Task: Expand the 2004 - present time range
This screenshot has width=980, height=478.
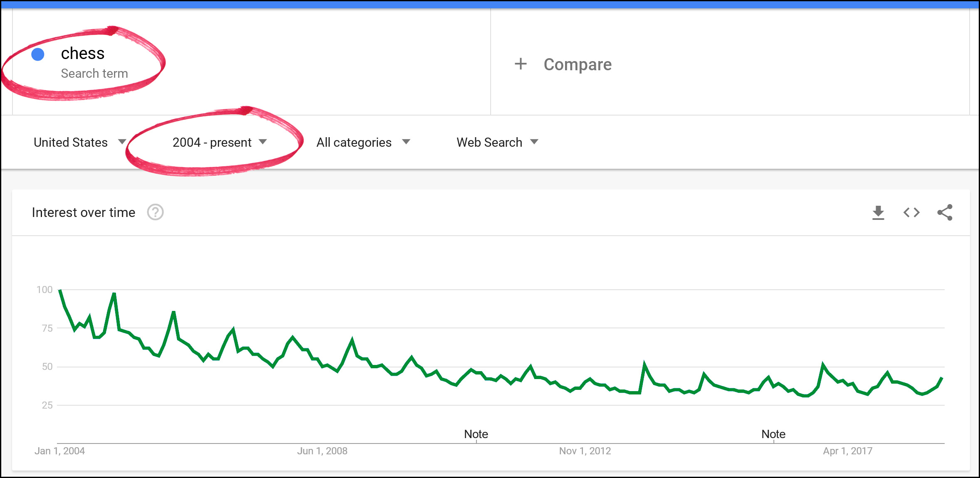Action: click(x=219, y=142)
